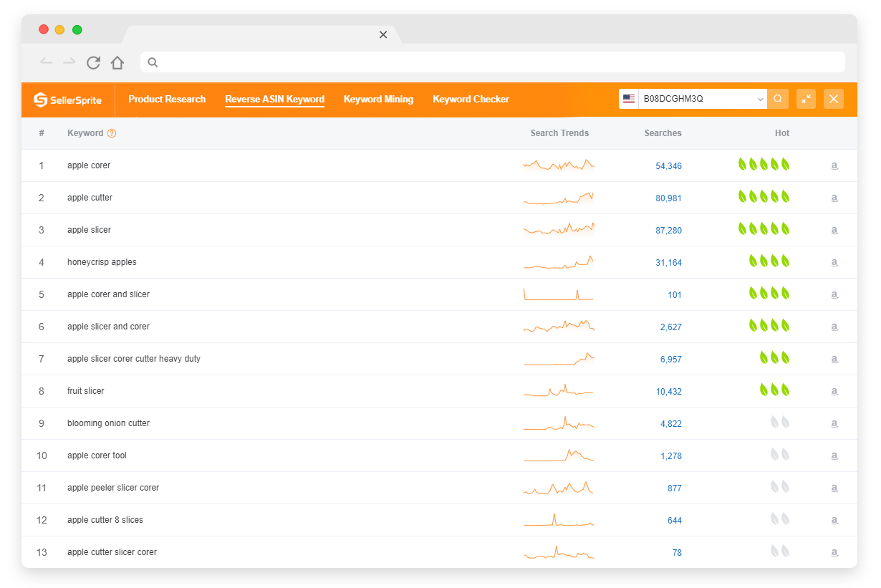This screenshot has width=881, height=588.
Task: Open the help tooltip next to Keyword header
Action: (x=112, y=133)
